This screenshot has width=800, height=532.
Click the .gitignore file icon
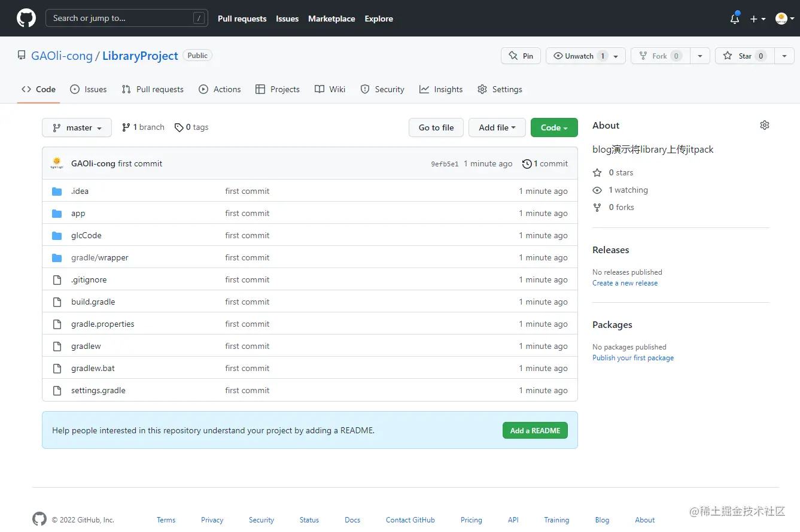(57, 280)
